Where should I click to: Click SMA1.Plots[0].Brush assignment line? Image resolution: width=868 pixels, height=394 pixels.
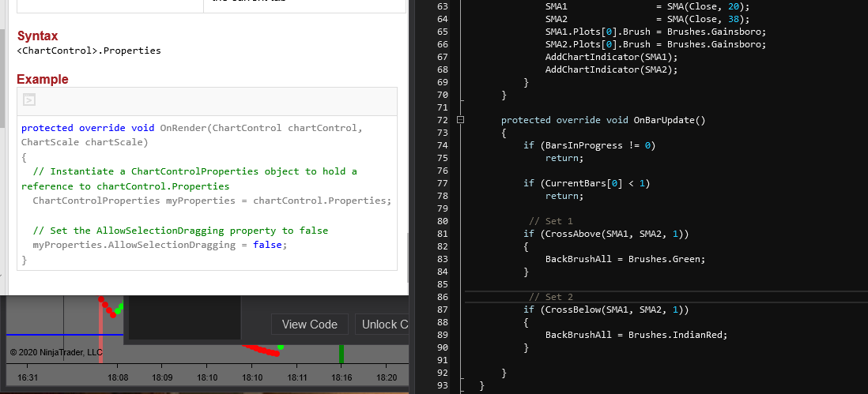(x=655, y=32)
